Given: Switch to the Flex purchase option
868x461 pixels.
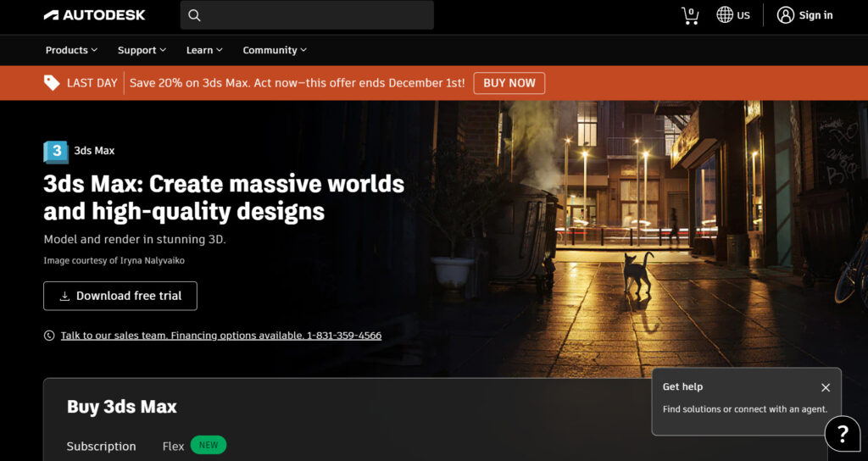Looking at the screenshot, I should (174, 446).
